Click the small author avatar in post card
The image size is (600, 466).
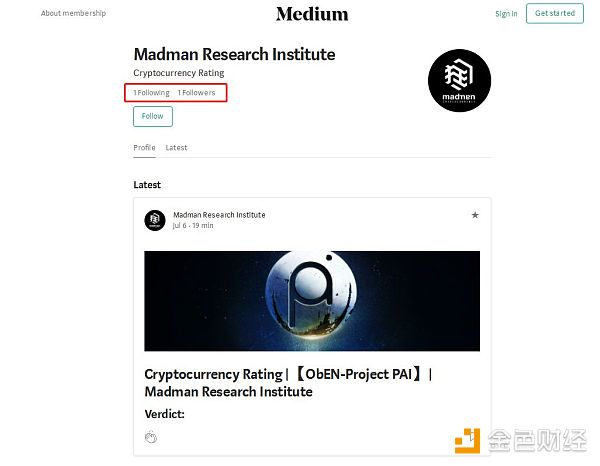(155, 220)
